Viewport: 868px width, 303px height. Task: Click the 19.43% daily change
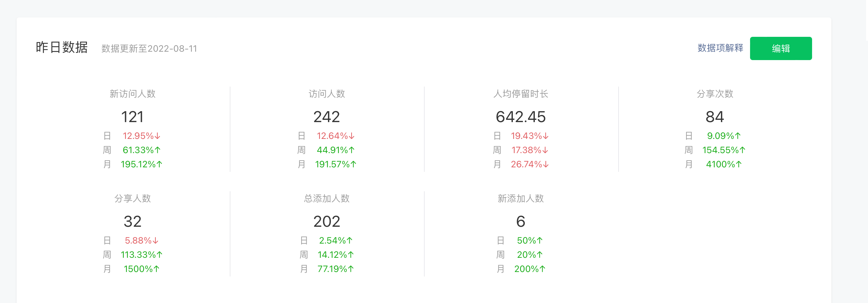pyautogui.click(x=530, y=136)
